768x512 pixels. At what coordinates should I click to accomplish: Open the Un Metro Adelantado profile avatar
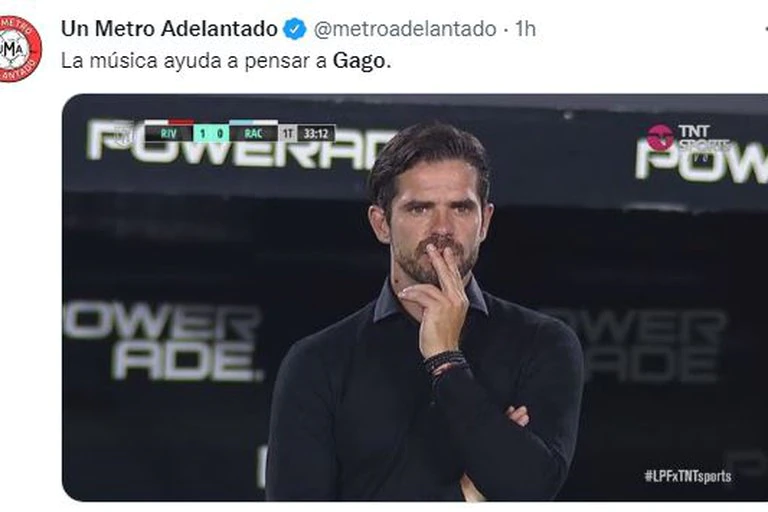pyautogui.click(x=20, y=49)
